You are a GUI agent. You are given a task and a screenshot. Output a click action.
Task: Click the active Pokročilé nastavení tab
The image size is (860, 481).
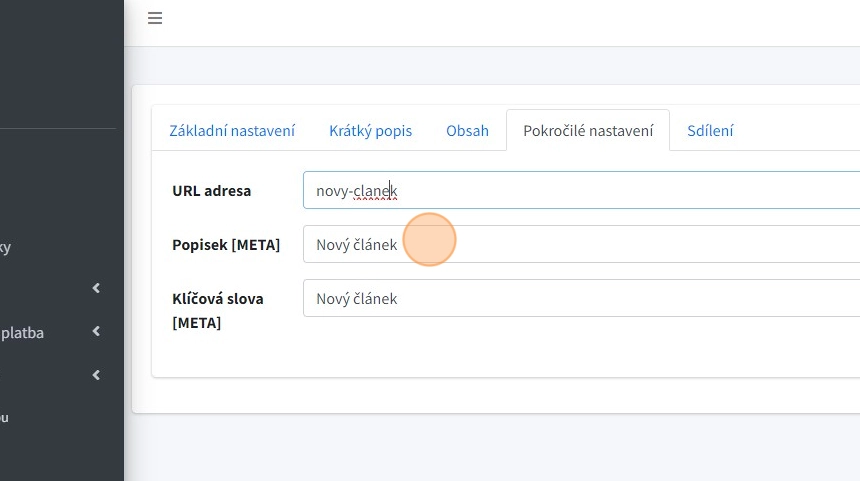[x=588, y=131]
